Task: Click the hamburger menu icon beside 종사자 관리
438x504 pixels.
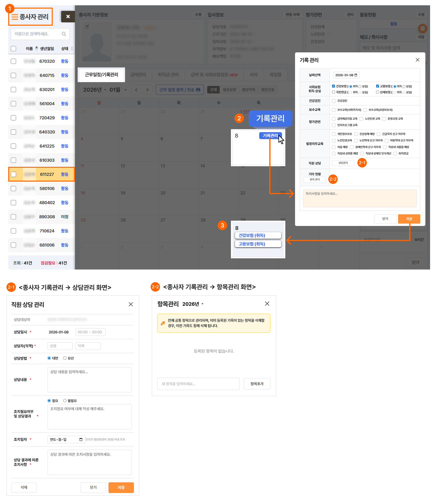Action: click(14, 17)
